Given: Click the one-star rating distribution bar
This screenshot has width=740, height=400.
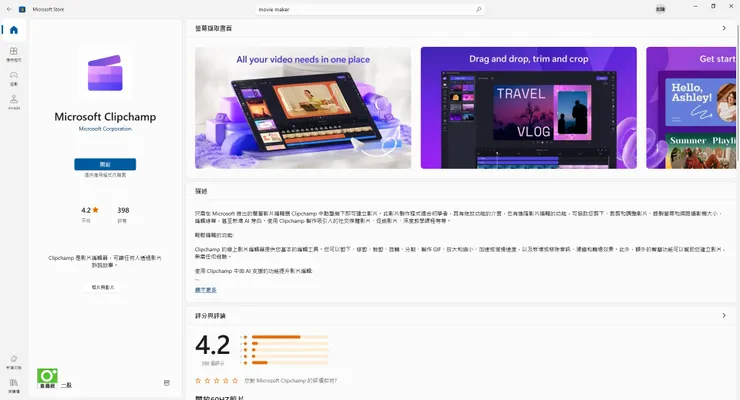Looking at the screenshot, I should pos(290,362).
